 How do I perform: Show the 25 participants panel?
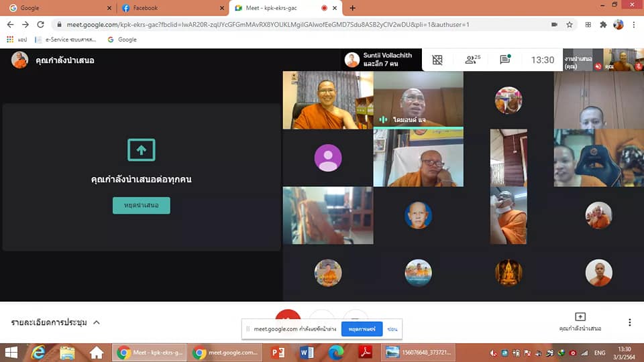(472, 60)
